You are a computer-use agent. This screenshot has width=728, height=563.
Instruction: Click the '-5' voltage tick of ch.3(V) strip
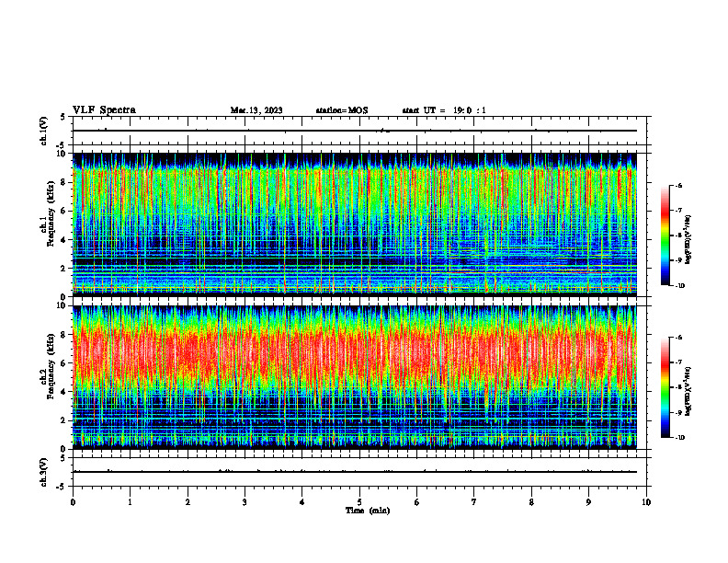tap(62, 487)
